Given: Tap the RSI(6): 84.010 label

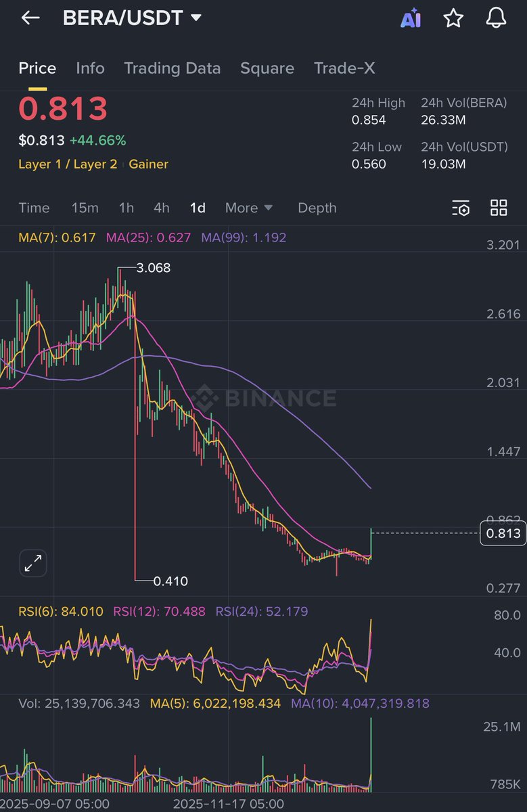Looking at the screenshot, I should [x=61, y=612].
